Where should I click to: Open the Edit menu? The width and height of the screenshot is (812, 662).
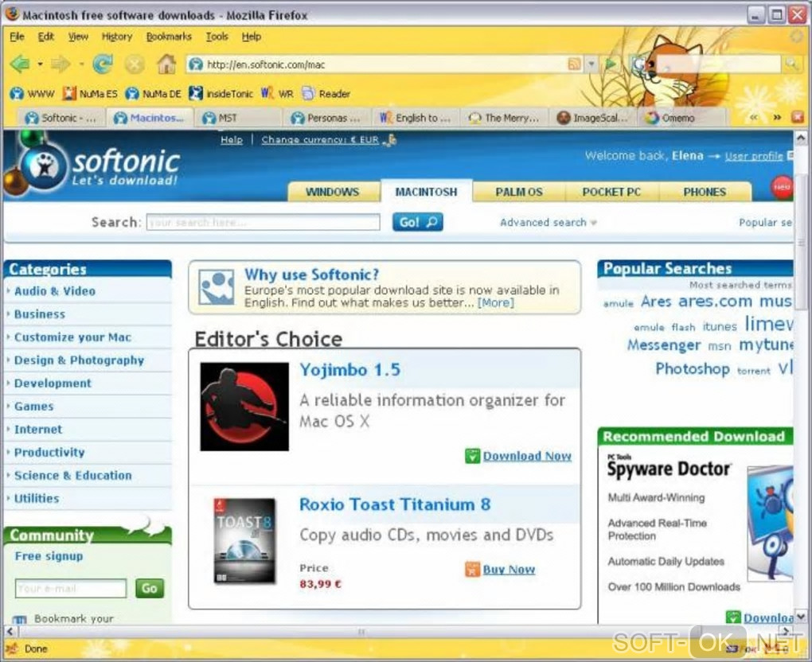point(46,37)
